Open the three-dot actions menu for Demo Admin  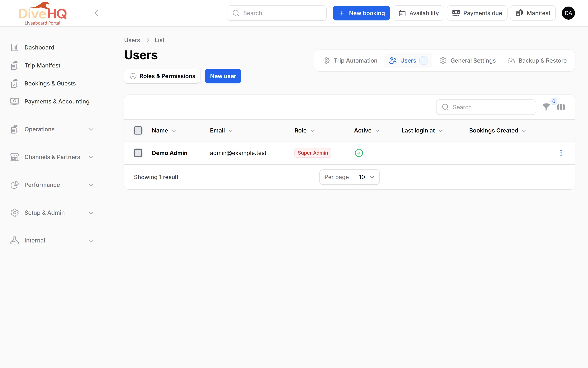[x=561, y=153]
